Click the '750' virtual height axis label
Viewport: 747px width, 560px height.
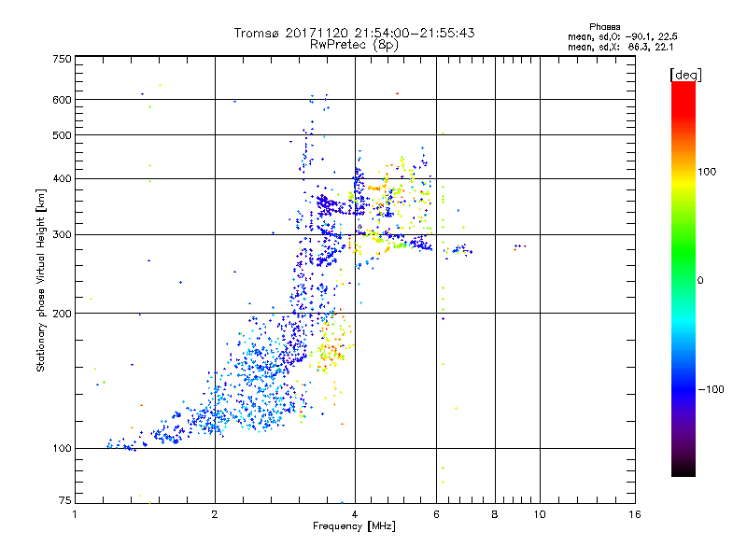tap(62, 59)
